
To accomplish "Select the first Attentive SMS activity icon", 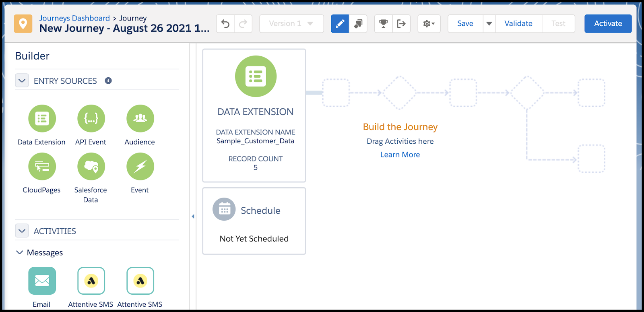I will coord(91,281).
